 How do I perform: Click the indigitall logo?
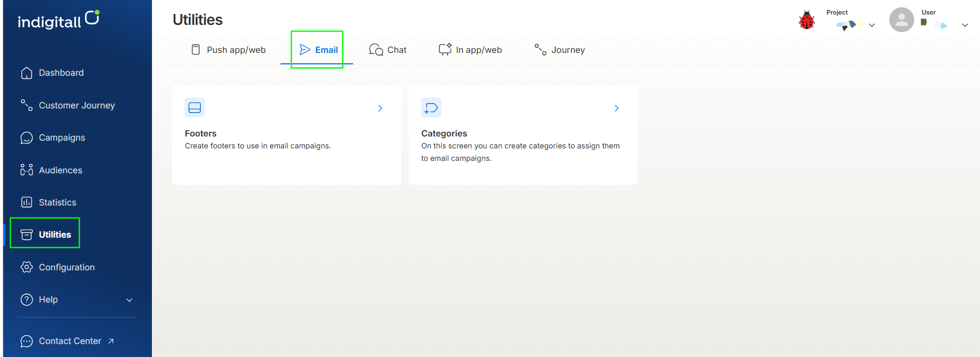(59, 20)
